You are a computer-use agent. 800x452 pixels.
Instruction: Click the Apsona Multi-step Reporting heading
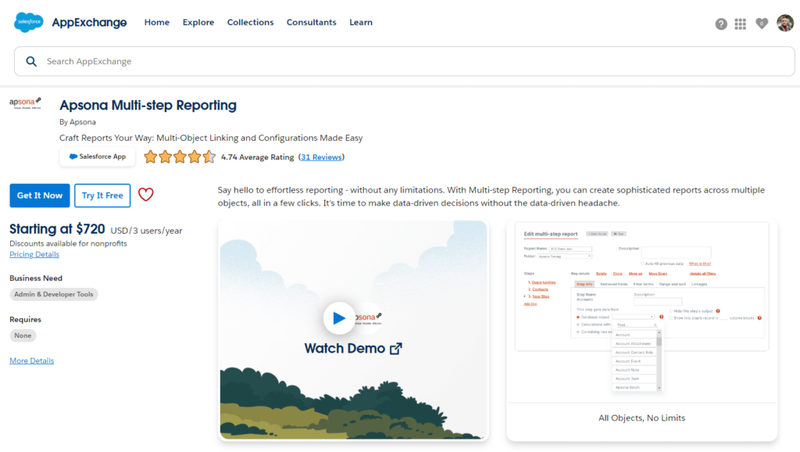[148, 105]
